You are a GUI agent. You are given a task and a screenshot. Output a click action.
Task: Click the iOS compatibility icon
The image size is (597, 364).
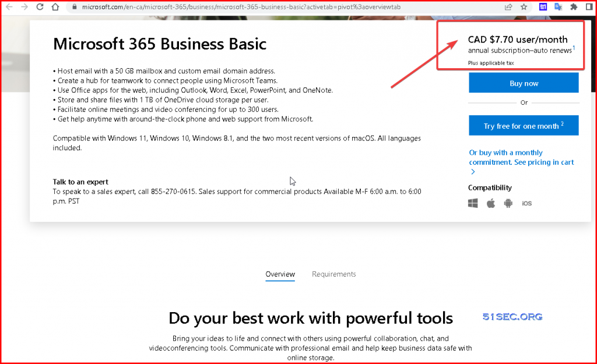[526, 203]
